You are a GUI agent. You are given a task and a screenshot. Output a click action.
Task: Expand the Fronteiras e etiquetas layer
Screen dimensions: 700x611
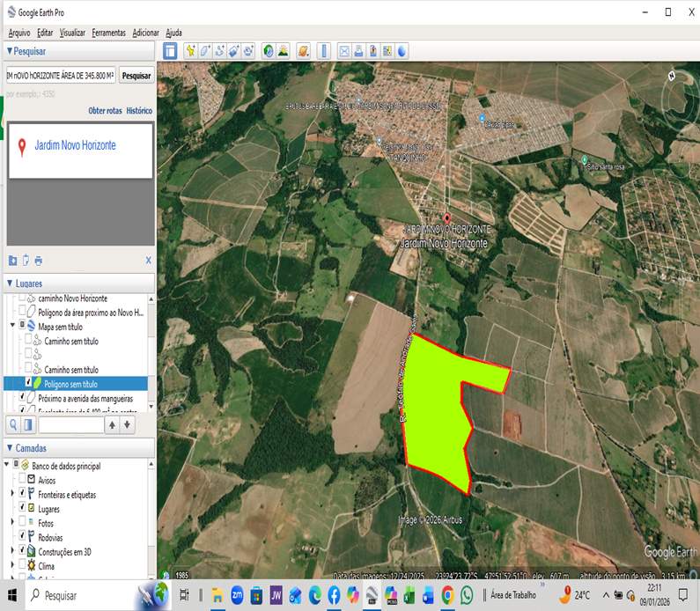pyautogui.click(x=11, y=495)
